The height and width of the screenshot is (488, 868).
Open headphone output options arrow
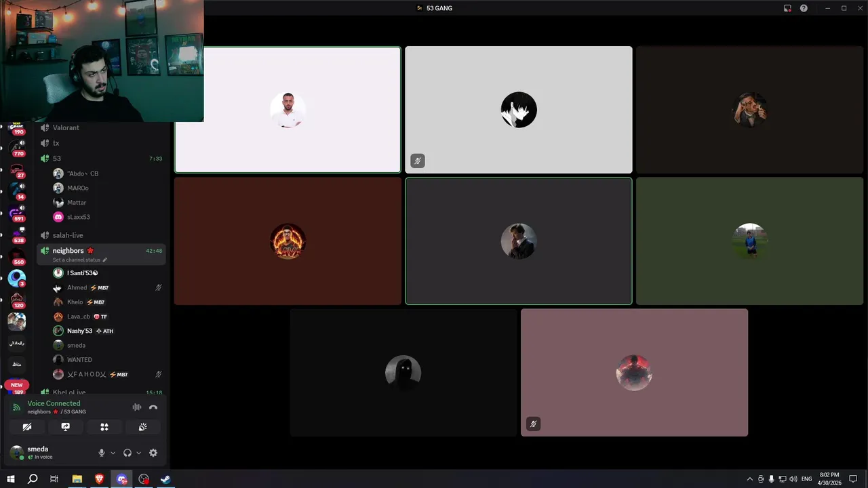point(138,453)
